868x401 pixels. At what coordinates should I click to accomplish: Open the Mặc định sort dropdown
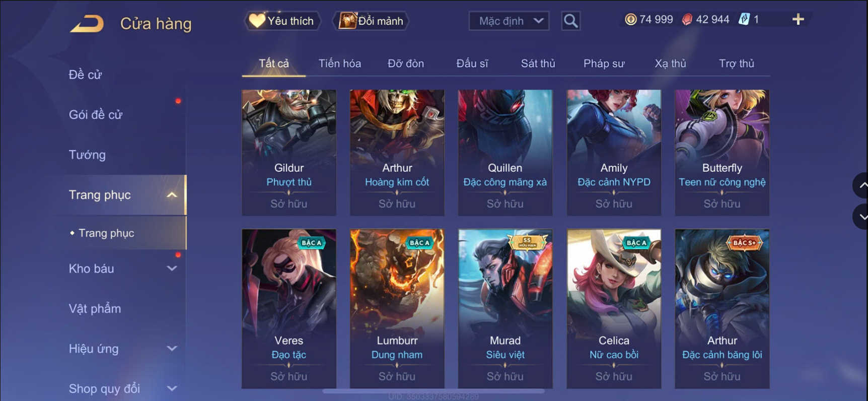[x=509, y=21]
